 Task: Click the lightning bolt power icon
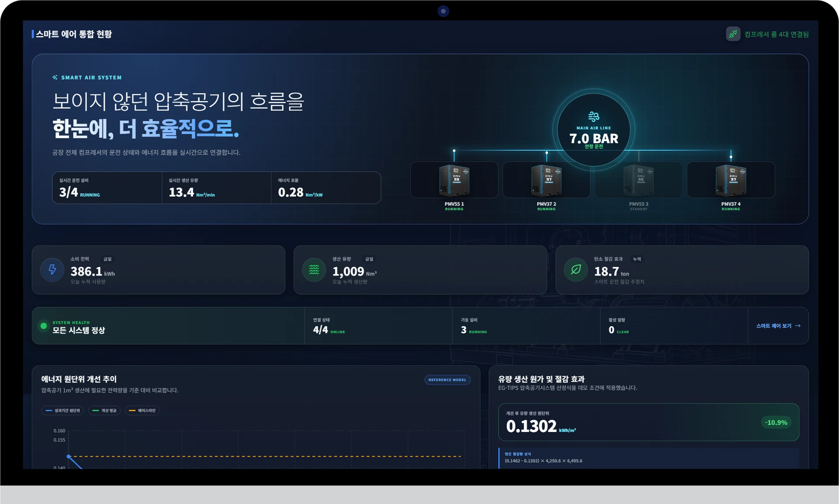[52, 269]
